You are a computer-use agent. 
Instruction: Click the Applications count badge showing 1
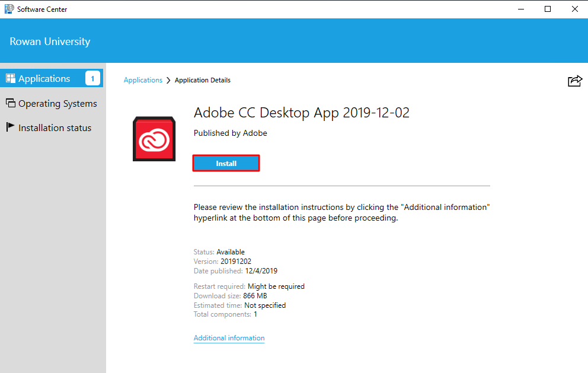click(92, 78)
